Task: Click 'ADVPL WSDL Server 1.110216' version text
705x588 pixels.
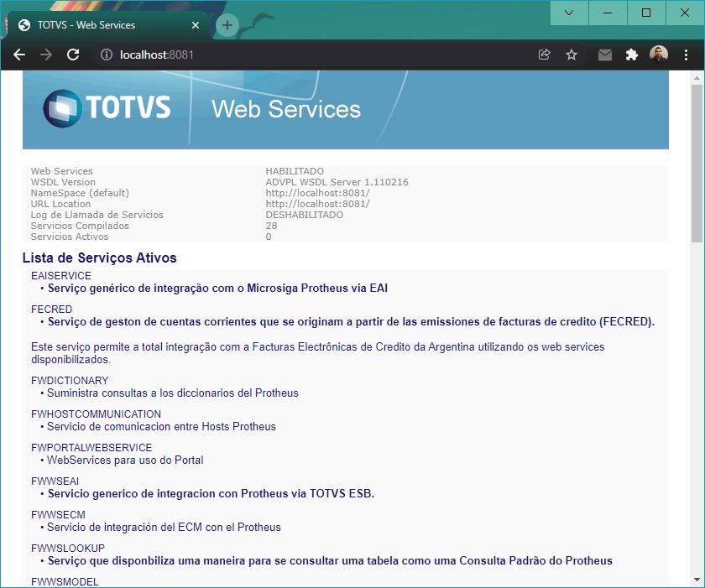Action: pyautogui.click(x=337, y=182)
